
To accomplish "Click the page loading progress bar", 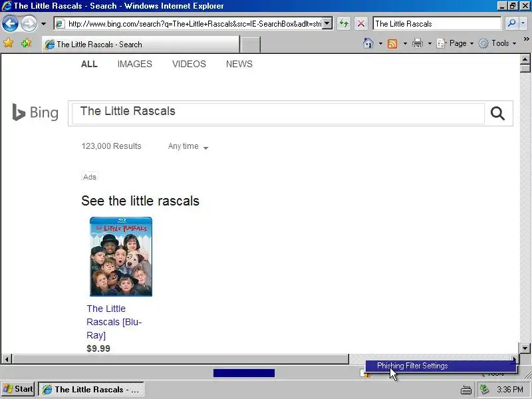I will tap(244, 373).
